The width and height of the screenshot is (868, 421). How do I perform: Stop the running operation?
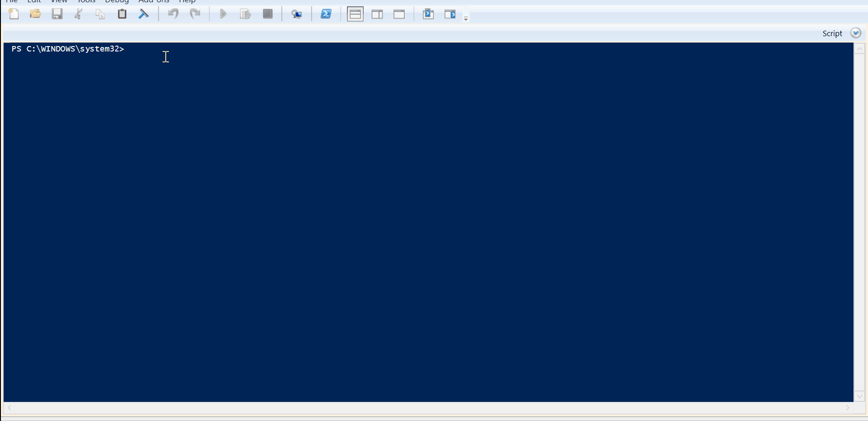[x=268, y=14]
